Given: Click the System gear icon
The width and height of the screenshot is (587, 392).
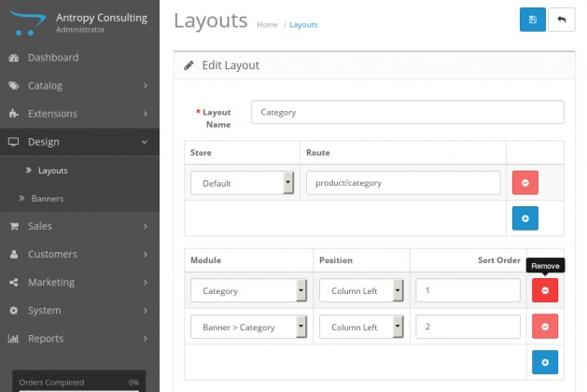Looking at the screenshot, I should point(14,311).
